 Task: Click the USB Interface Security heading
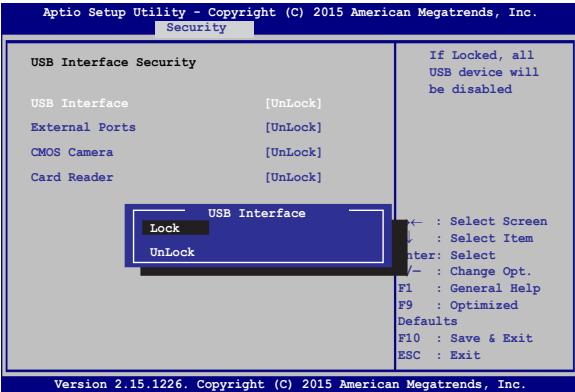[x=113, y=62]
